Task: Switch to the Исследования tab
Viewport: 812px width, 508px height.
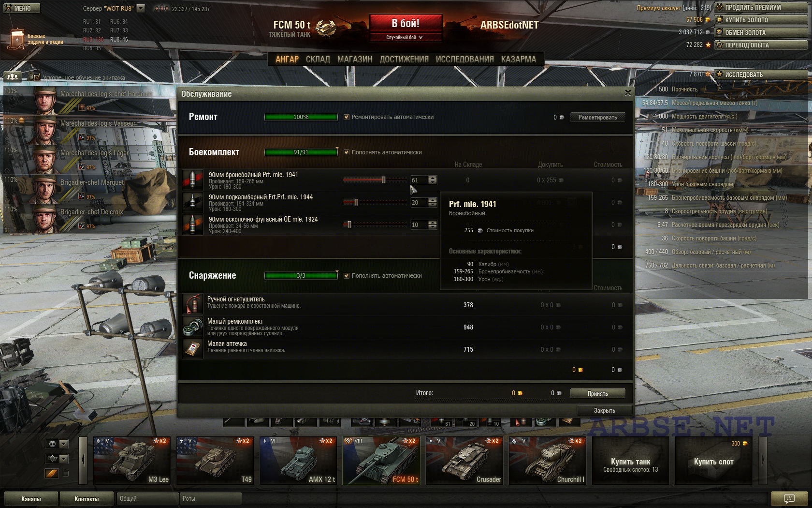Action: coord(464,59)
